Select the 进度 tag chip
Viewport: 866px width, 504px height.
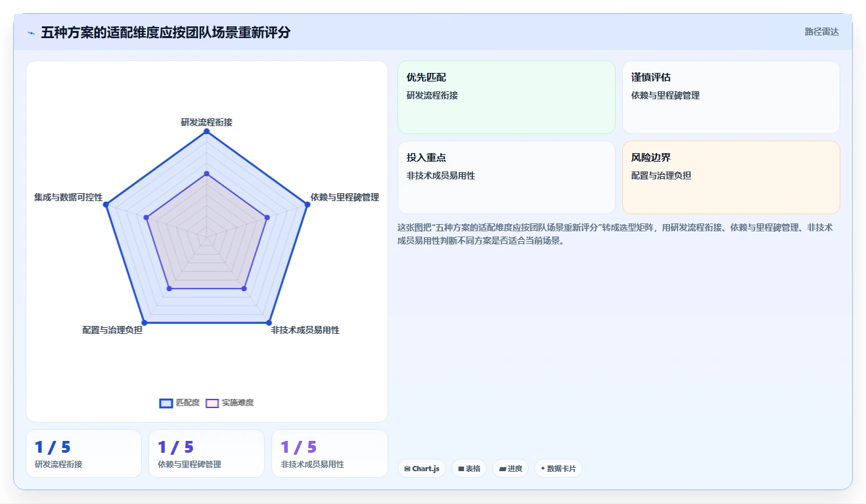[x=511, y=469]
